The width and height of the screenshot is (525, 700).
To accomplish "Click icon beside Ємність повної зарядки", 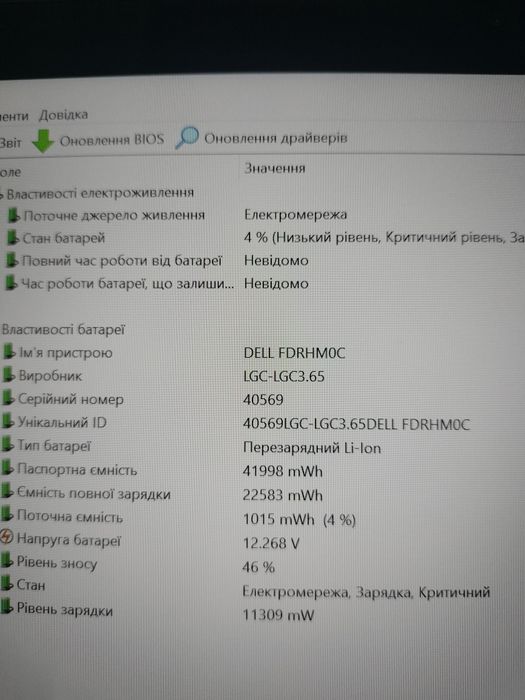I will (x=8, y=493).
